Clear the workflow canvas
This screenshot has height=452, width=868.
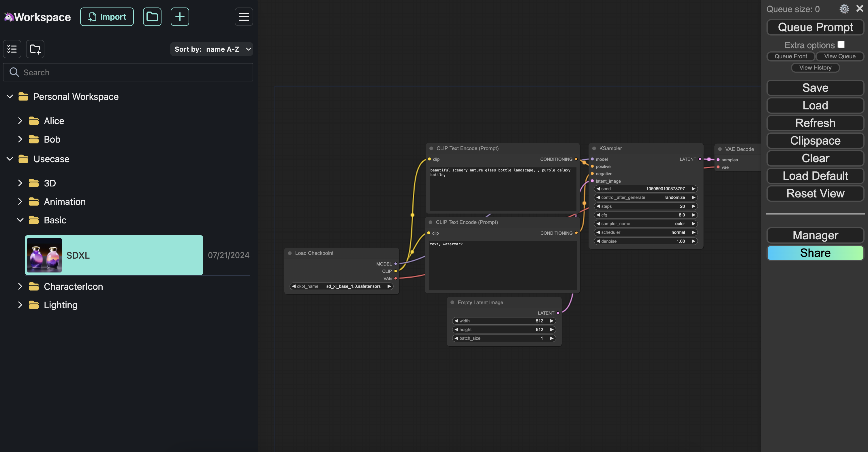815,158
